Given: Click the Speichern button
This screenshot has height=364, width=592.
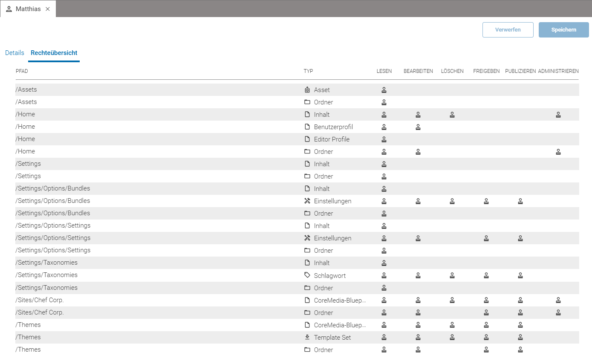Looking at the screenshot, I should 564,30.
